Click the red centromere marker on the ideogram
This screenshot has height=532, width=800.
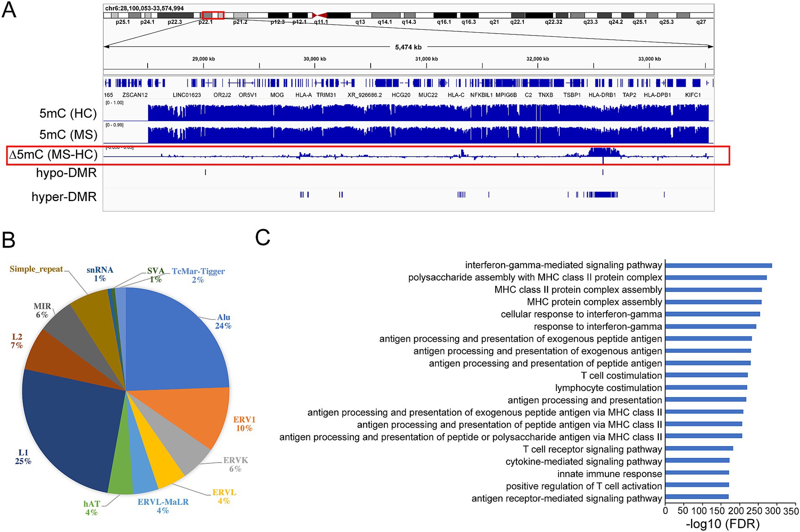point(319,15)
